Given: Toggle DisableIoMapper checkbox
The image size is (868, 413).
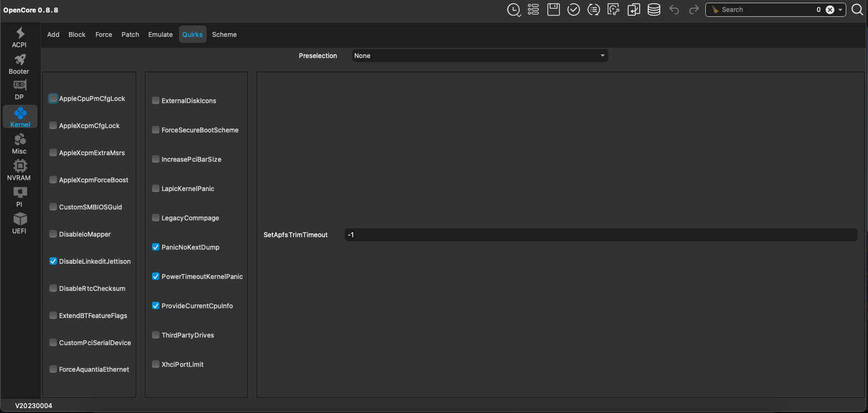Looking at the screenshot, I should (53, 234).
